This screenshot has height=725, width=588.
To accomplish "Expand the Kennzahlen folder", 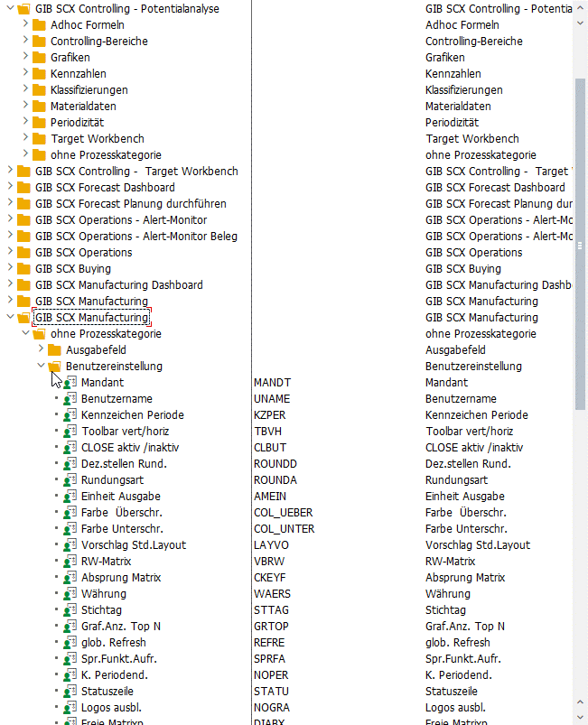I will pyautogui.click(x=25, y=74).
